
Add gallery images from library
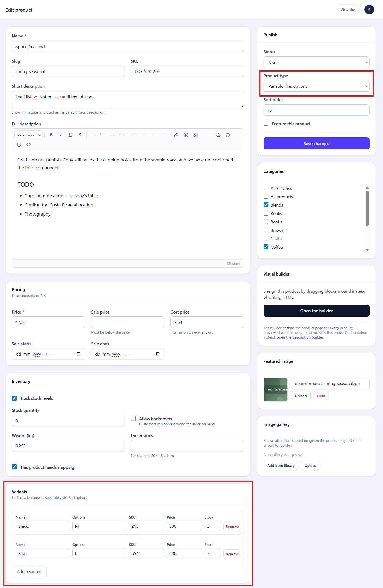281,465
